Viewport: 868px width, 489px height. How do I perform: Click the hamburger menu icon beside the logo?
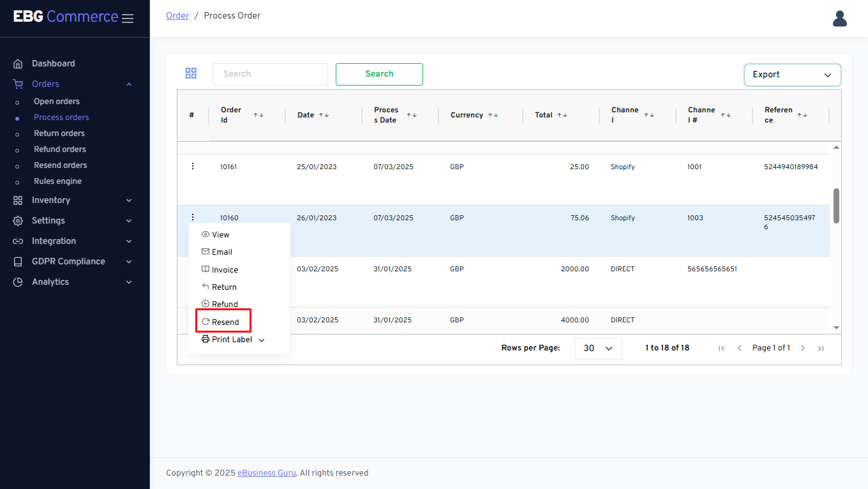click(128, 19)
